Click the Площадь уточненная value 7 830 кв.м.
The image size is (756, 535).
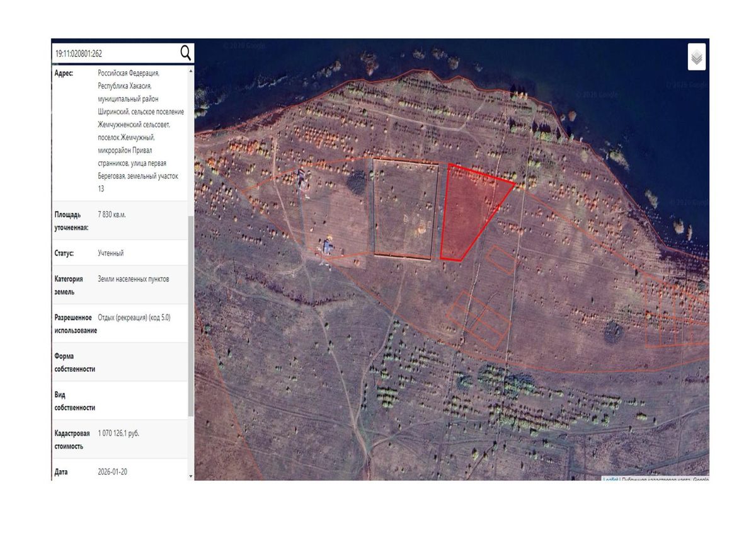point(112,215)
